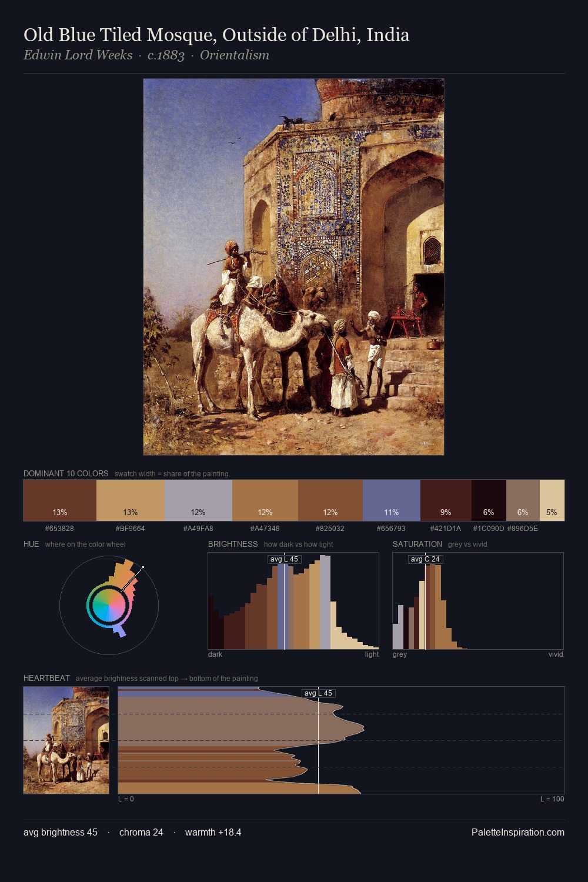Select the near-black swatch above #1C090D
The image size is (588, 882).
[x=489, y=500]
